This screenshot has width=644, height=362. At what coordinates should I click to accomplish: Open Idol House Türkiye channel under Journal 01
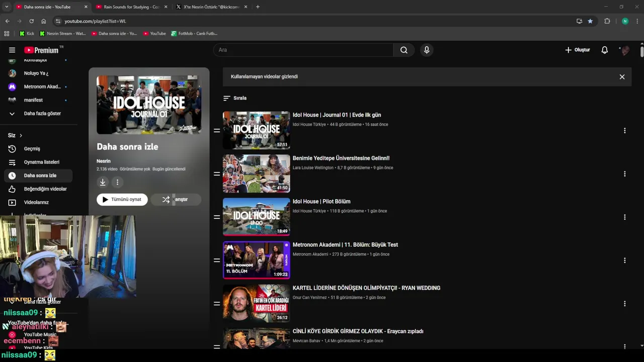click(309, 125)
